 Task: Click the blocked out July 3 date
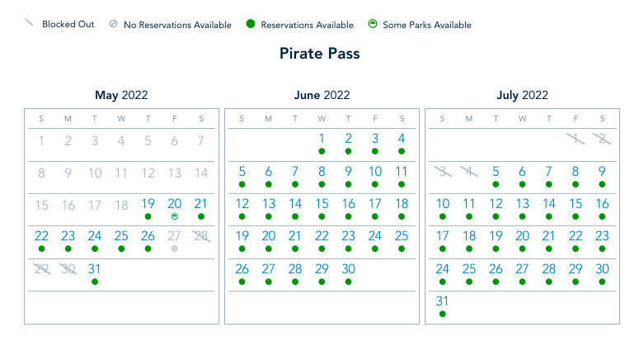click(x=443, y=172)
